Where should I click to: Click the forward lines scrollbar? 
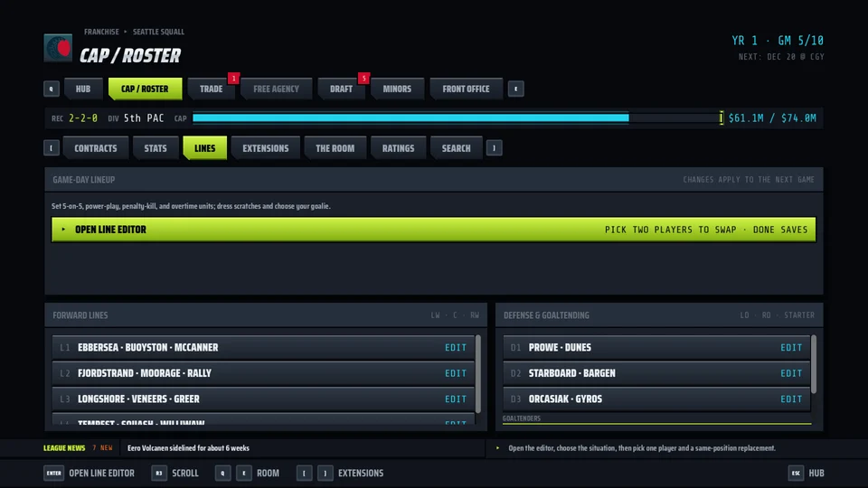(x=477, y=373)
